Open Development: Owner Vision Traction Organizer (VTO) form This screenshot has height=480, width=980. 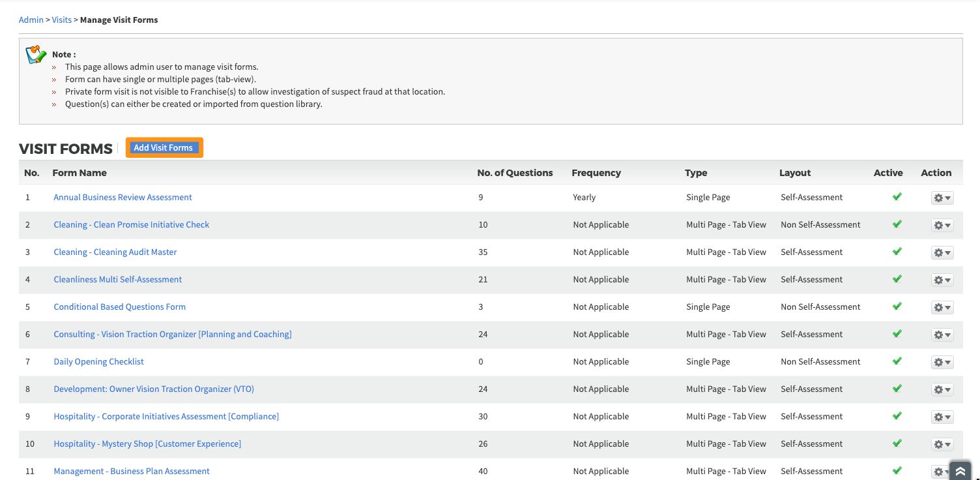pos(154,389)
